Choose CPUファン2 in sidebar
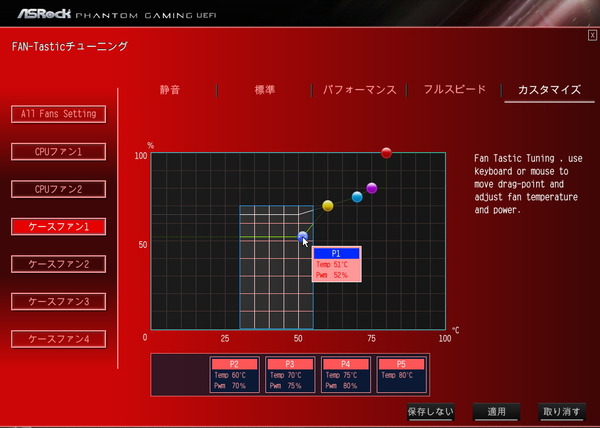 59,189
